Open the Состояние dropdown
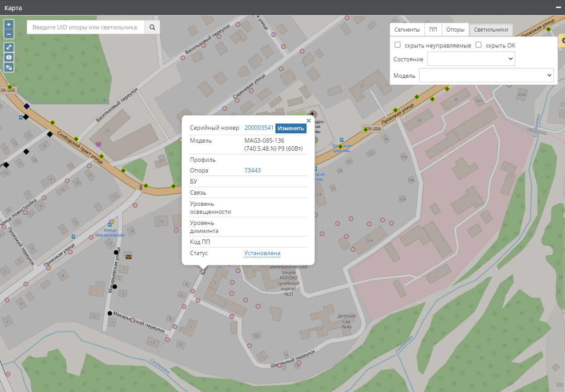The width and height of the screenshot is (565, 392). 471,59
